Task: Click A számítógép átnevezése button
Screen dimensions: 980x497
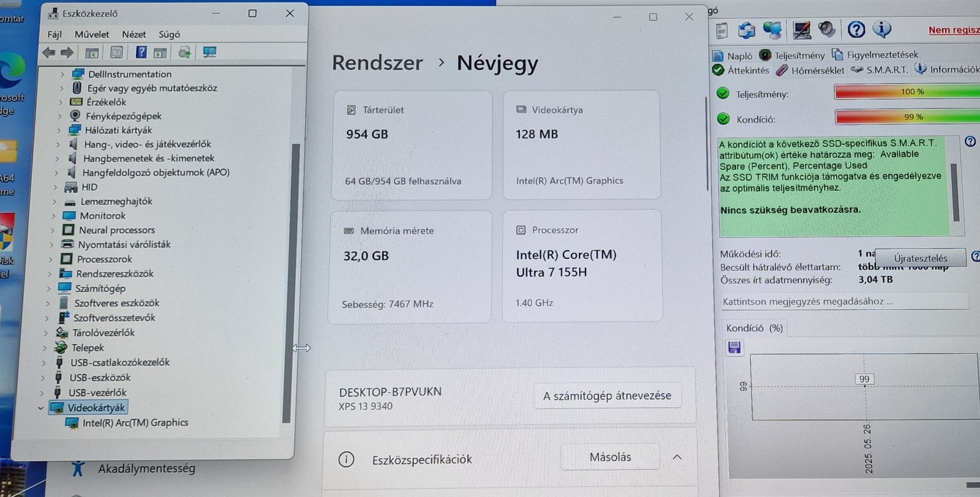Action: [607, 396]
